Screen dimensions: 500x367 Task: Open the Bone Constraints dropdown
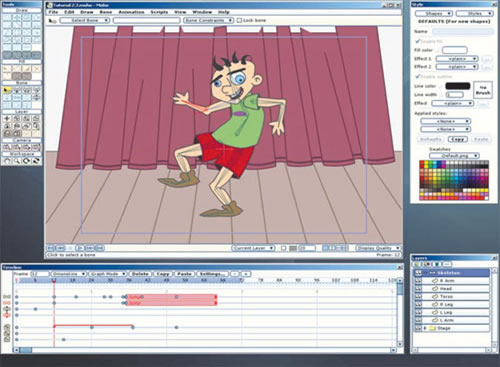tap(208, 20)
